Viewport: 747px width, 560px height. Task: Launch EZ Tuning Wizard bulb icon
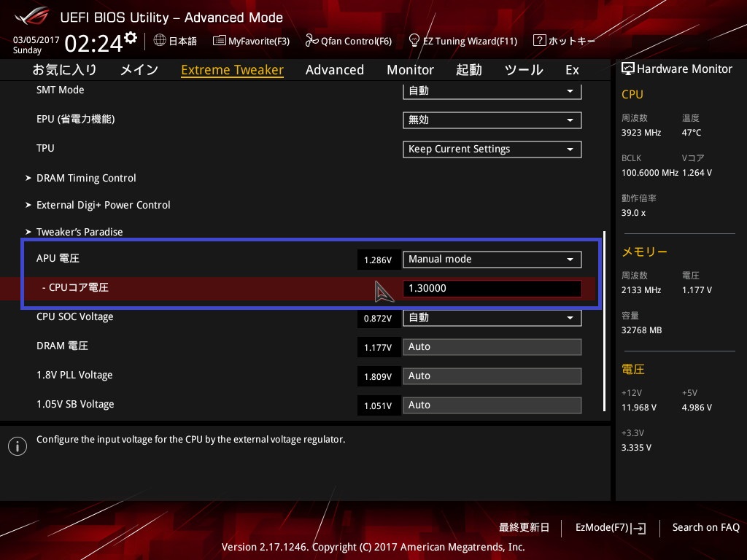tap(414, 40)
